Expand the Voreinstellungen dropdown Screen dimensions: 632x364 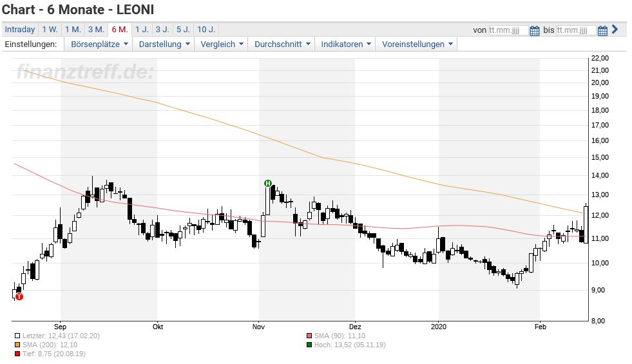pos(417,44)
